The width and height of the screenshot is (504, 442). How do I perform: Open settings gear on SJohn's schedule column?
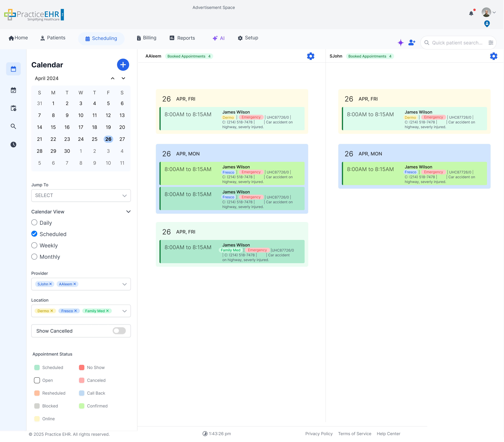point(493,56)
